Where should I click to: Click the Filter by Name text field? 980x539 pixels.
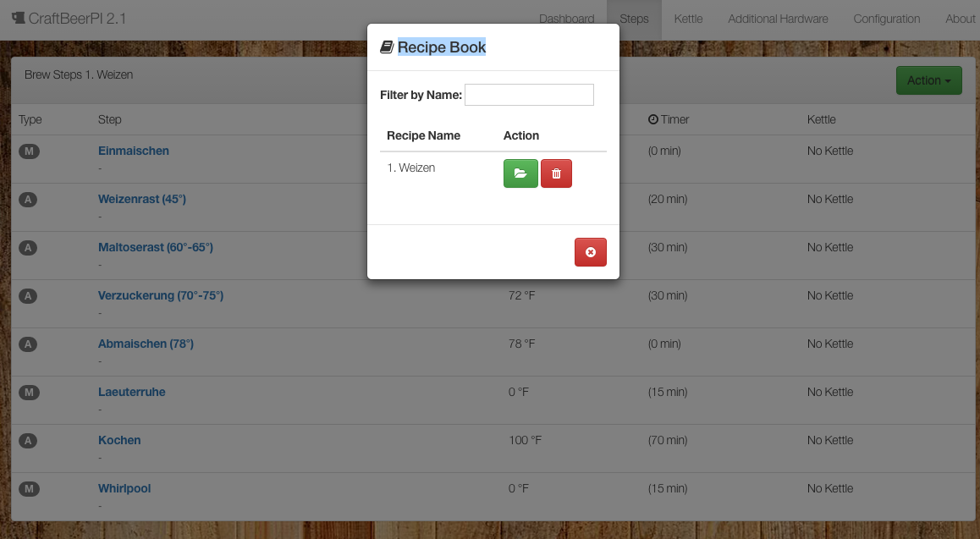(x=529, y=95)
